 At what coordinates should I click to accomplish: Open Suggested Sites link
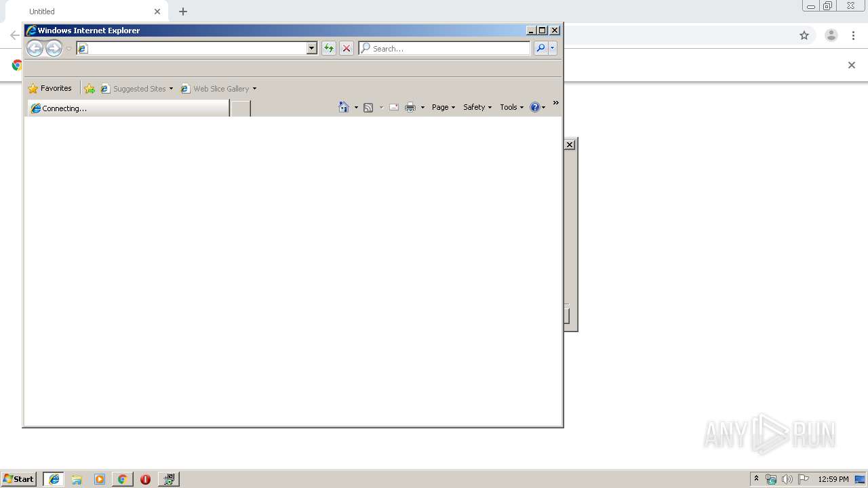pyautogui.click(x=133, y=89)
